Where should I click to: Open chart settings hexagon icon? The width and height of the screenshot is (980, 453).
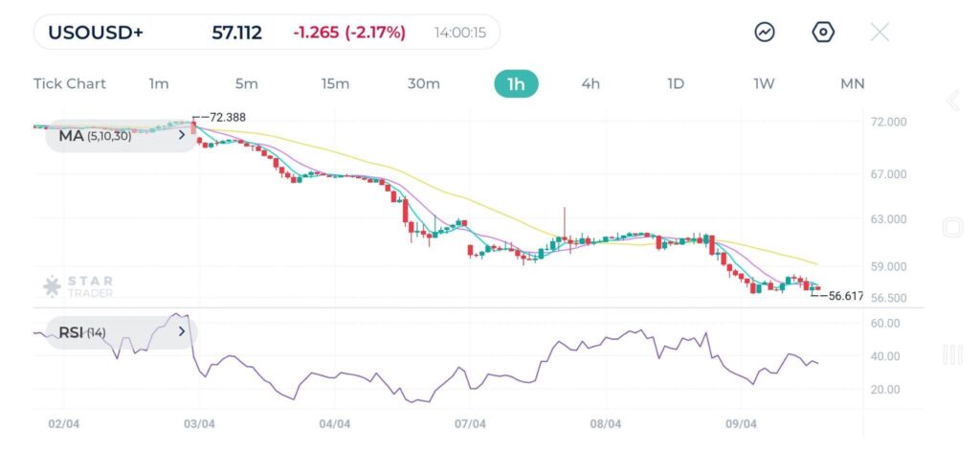pos(823,33)
